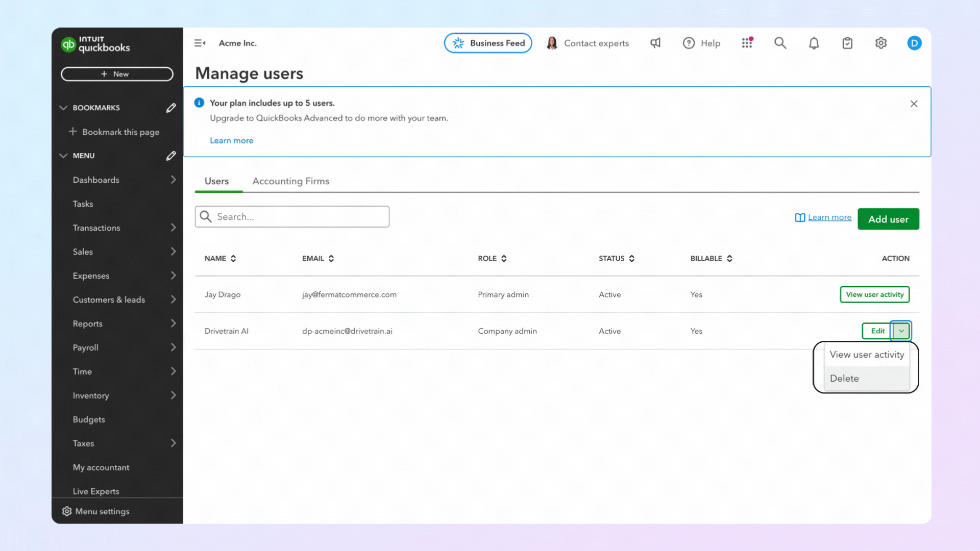
Task: Click the dropdown arrow beside Edit
Action: (901, 331)
